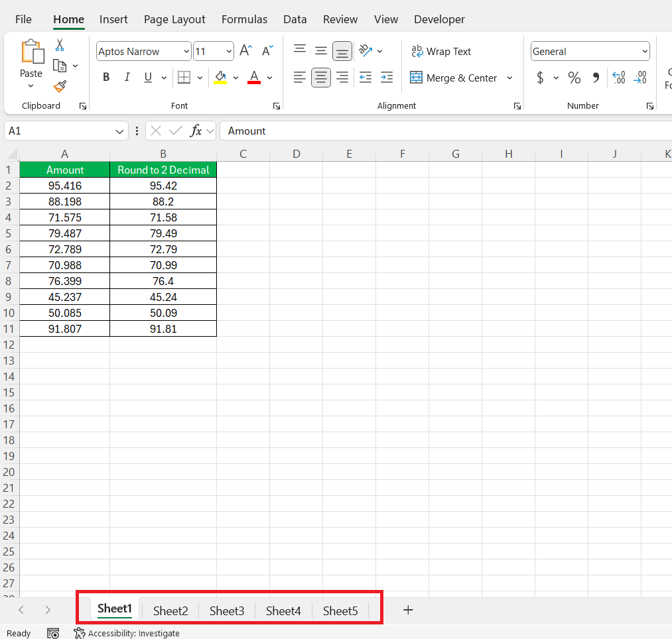The image size is (672, 639).
Task: Open Number format dialog launcher
Action: (x=650, y=106)
